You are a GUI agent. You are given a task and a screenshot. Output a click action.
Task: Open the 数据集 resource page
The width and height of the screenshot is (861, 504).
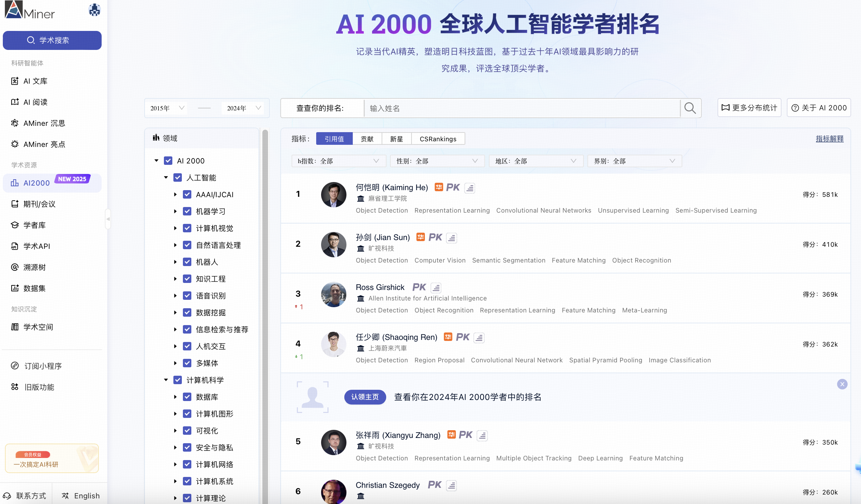point(34,288)
